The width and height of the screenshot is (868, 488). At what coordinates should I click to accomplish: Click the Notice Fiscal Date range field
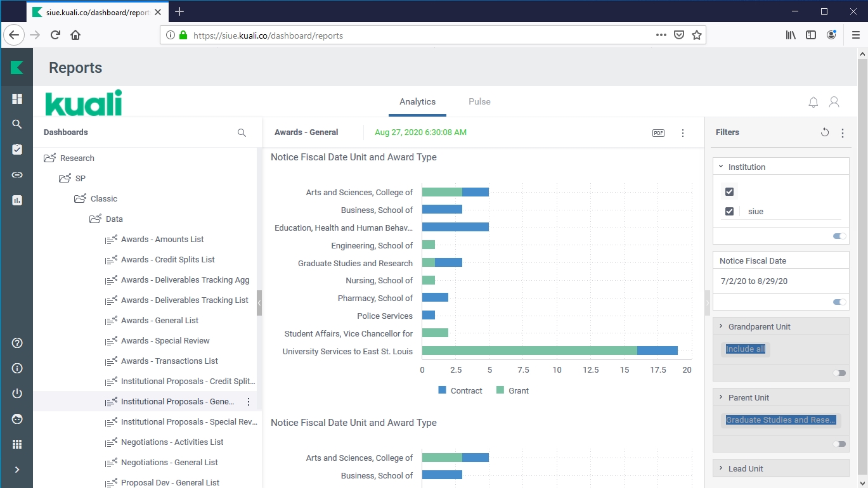click(754, 281)
